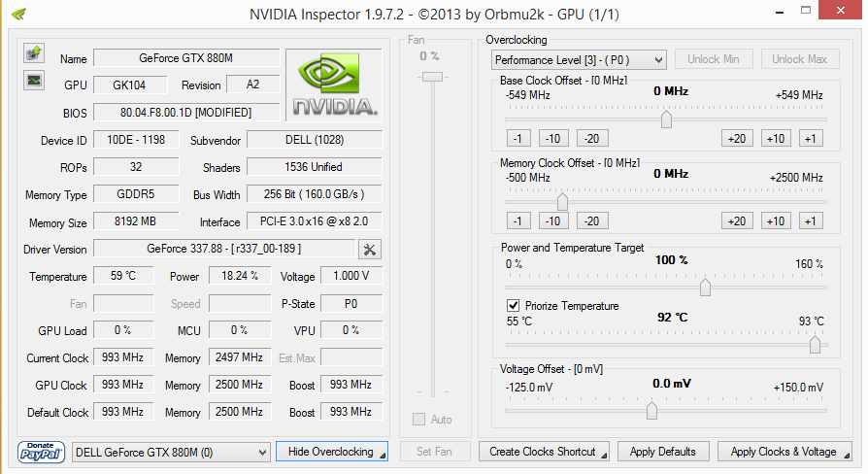
Task: Click Apply Defaults button
Action: click(662, 452)
